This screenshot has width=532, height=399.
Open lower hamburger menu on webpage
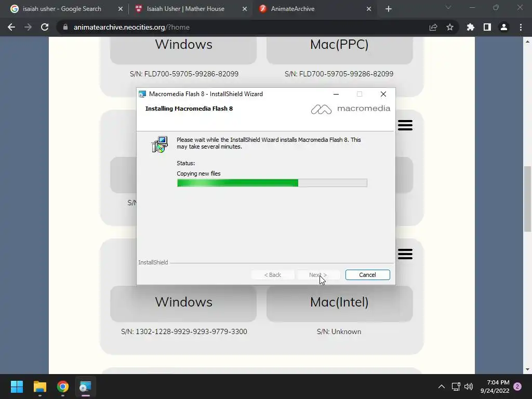pos(405,254)
